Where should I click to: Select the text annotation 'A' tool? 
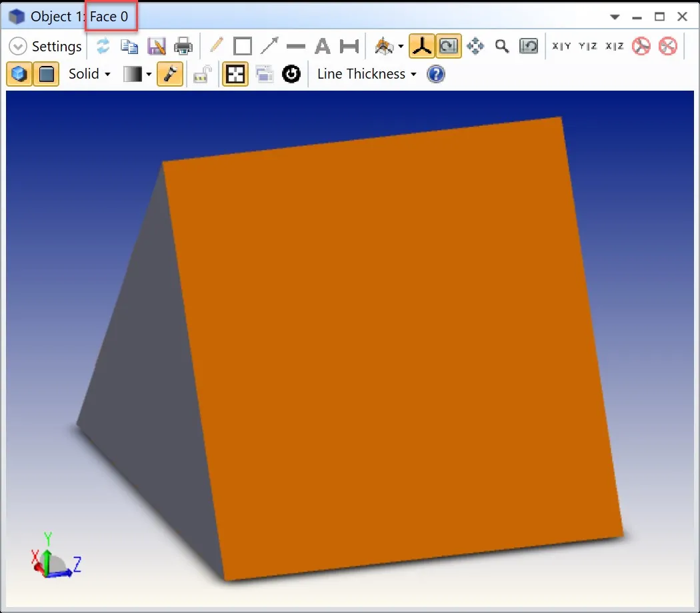pyautogui.click(x=323, y=46)
